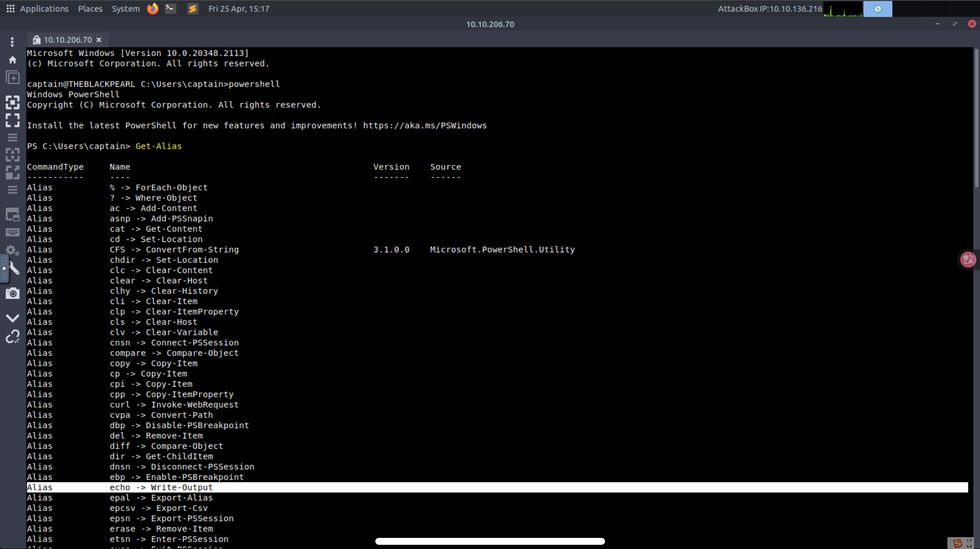
Task: Close the 10.10.206.70 tab
Action: [99, 40]
